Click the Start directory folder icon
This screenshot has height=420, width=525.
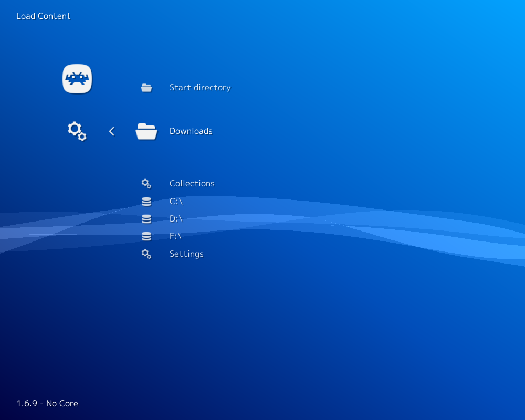click(146, 88)
